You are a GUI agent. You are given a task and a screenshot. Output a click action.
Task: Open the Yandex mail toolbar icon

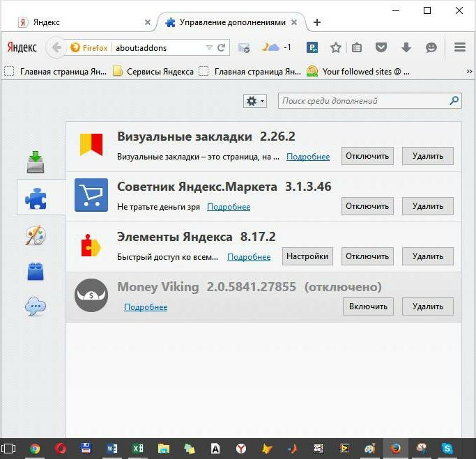point(244,47)
